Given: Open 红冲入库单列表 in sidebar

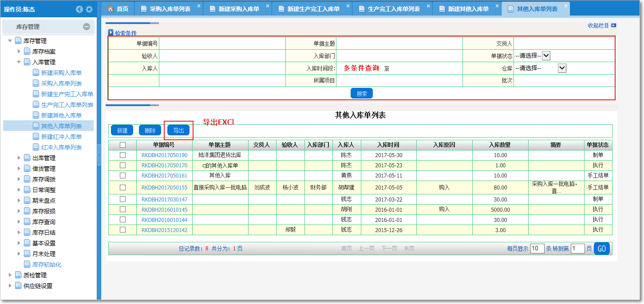Looking at the screenshot, I should point(61,147).
